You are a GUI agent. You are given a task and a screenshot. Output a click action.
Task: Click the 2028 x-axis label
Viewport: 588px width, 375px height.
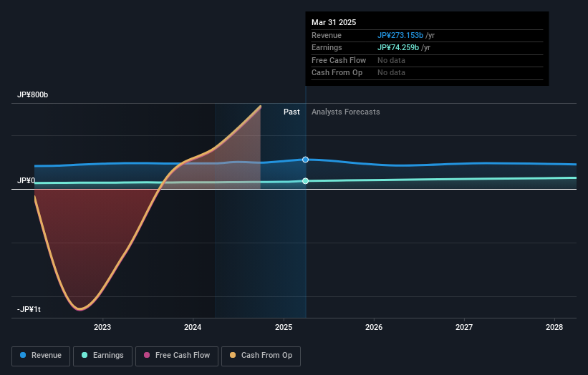[x=554, y=327]
